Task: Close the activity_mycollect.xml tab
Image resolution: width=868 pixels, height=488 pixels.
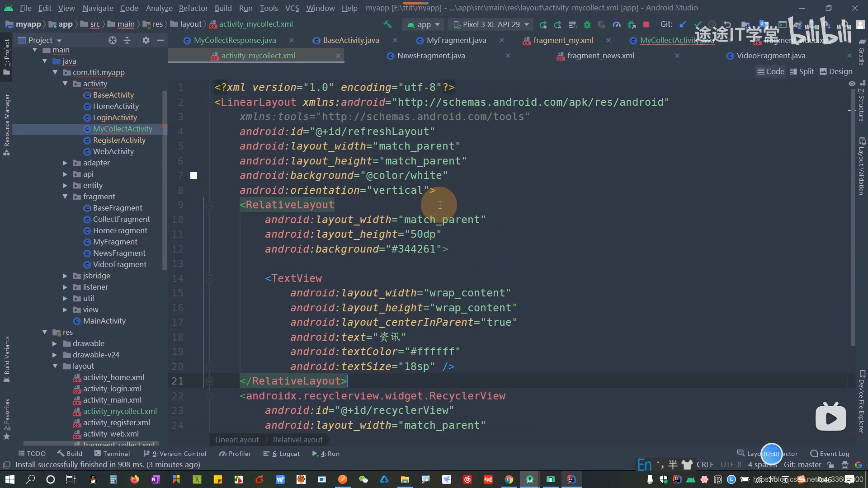Action: point(338,56)
